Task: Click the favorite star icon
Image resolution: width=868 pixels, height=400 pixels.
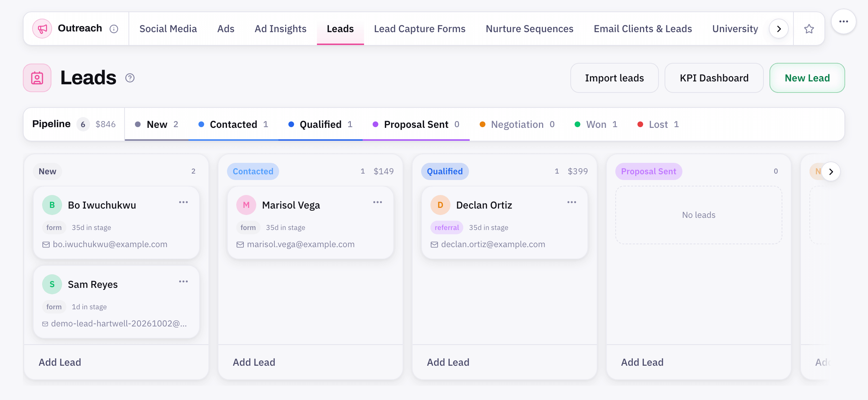Action: pyautogui.click(x=809, y=29)
